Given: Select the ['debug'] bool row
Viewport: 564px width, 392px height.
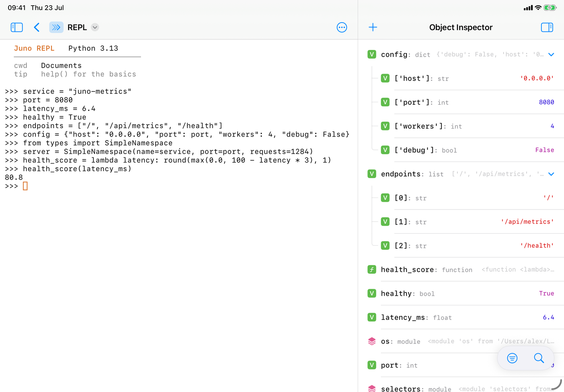Looking at the screenshot, I should coord(467,150).
